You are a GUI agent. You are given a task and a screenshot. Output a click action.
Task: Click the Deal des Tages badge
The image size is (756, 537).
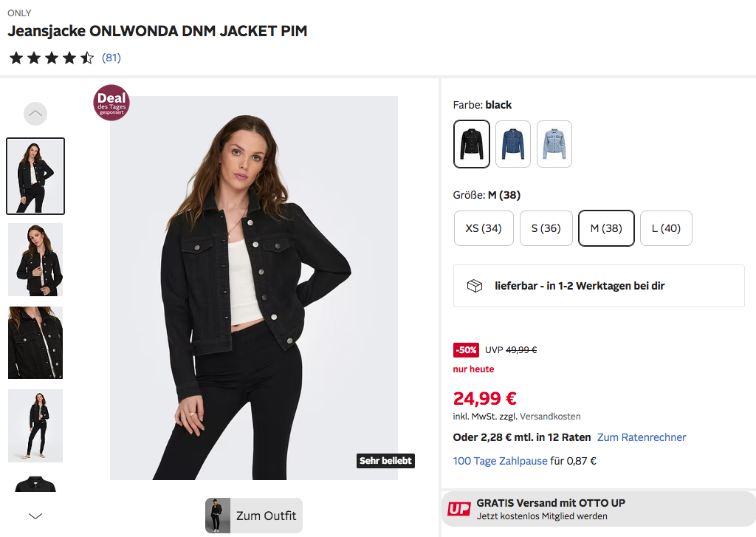(x=111, y=102)
